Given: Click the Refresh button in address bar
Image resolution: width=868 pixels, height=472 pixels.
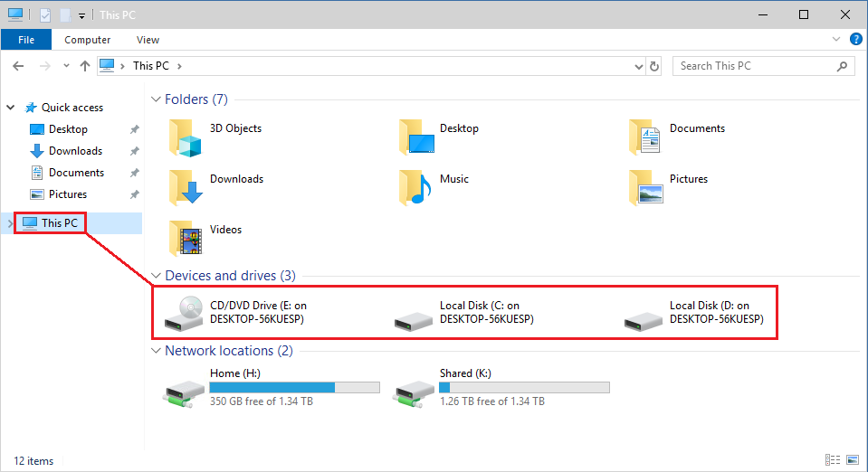Looking at the screenshot, I should [655, 66].
